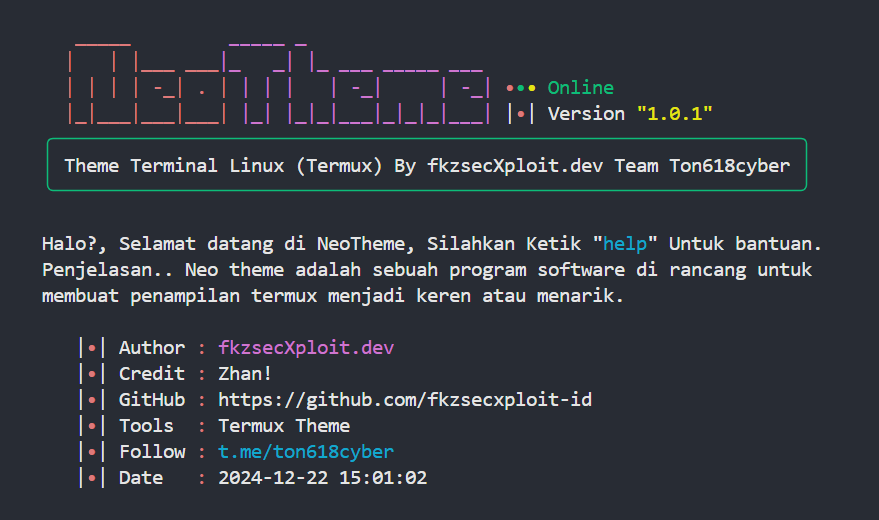The width and height of the screenshot is (879, 520).
Task: Click the 2024-12-22 15:01:02 date value
Action: pyautogui.click(x=322, y=478)
